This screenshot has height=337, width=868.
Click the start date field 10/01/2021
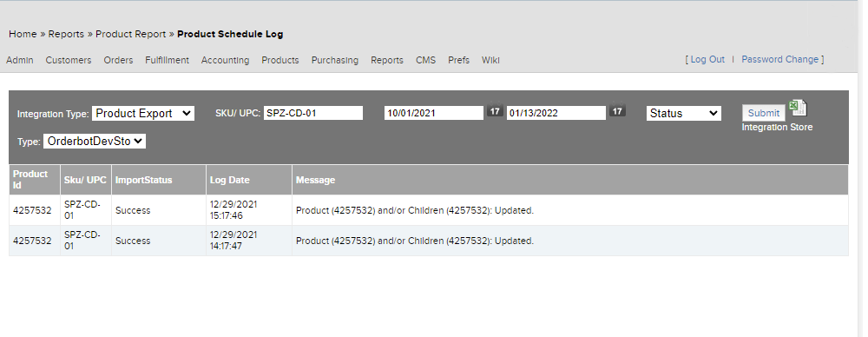point(434,113)
